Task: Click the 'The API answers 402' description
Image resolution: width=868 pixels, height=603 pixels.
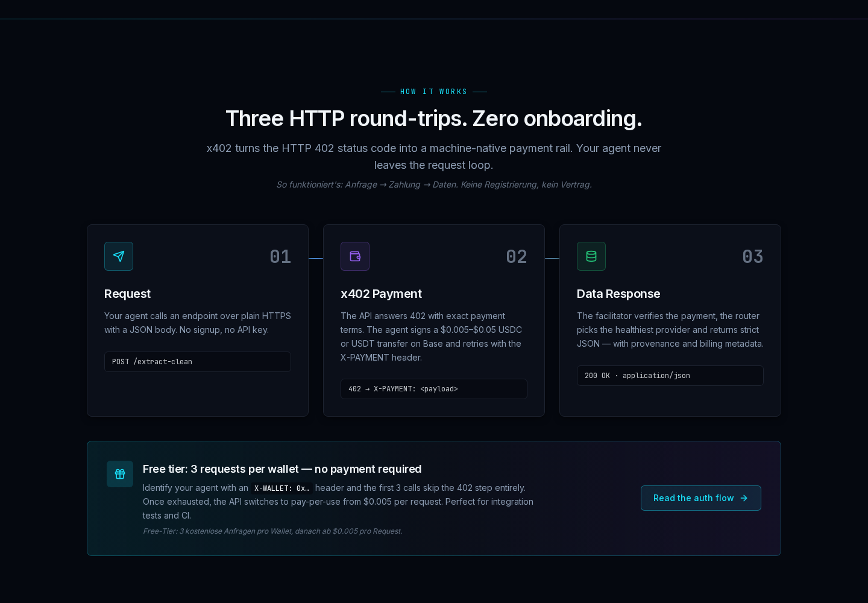Action: [432, 336]
